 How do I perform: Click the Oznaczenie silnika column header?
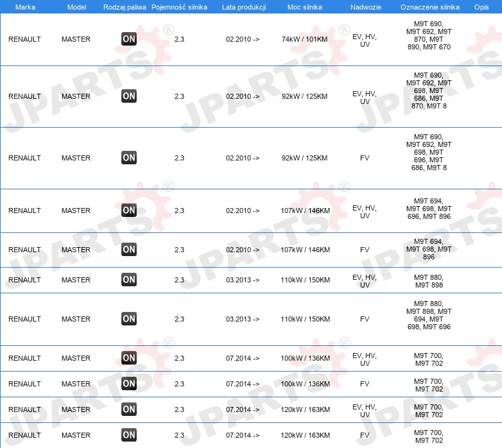point(429,7)
